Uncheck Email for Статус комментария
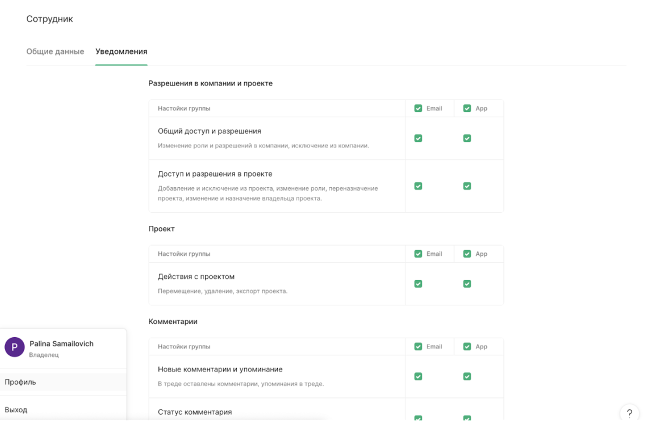653x421 pixels. [x=418, y=417]
